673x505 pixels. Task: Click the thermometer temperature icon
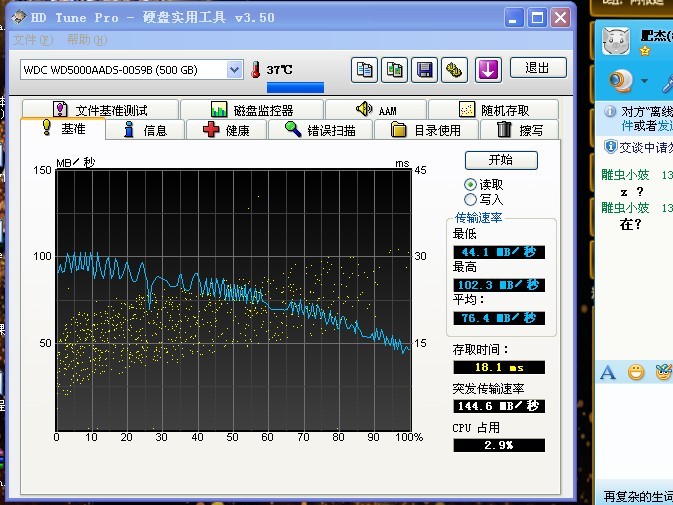[x=256, y=70]
